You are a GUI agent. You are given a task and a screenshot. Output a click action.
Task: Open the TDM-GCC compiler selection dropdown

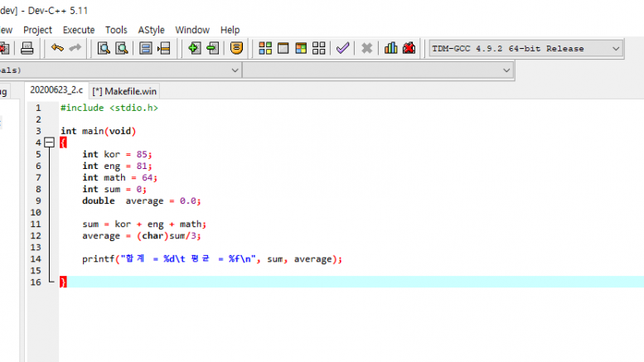point(615,49)
